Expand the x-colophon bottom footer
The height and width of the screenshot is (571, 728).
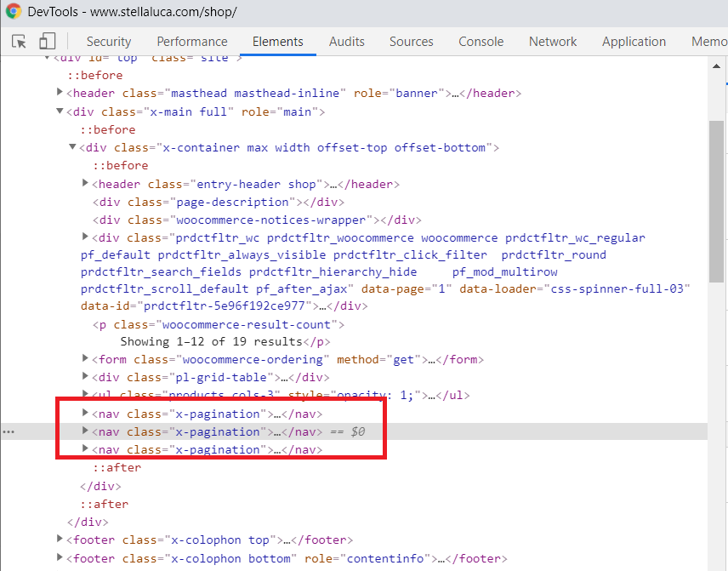click(x=60, y=557)
